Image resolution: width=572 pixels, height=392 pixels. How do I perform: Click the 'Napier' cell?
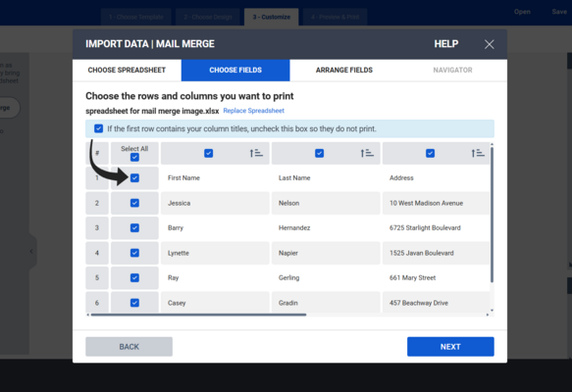click(x=326, y=253)
